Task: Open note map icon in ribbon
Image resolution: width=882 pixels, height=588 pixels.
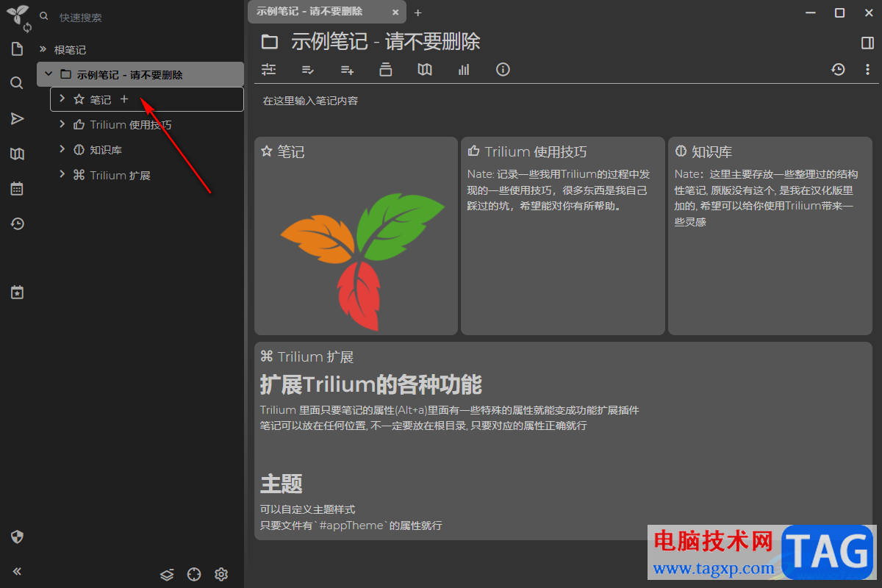Action: (x=425, y=70)
